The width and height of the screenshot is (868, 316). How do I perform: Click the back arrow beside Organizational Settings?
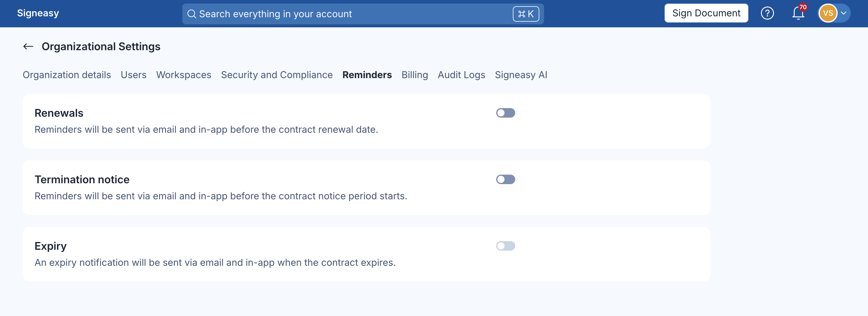28,46
